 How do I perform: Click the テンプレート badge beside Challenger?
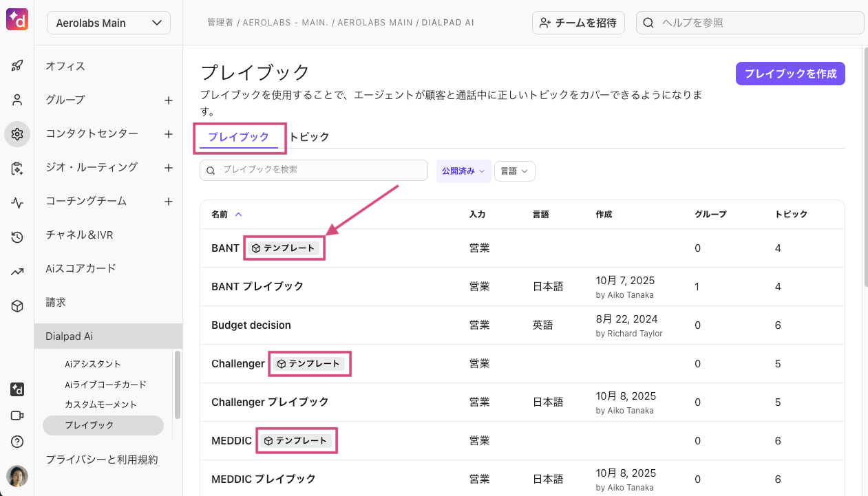tap(309, 364)
